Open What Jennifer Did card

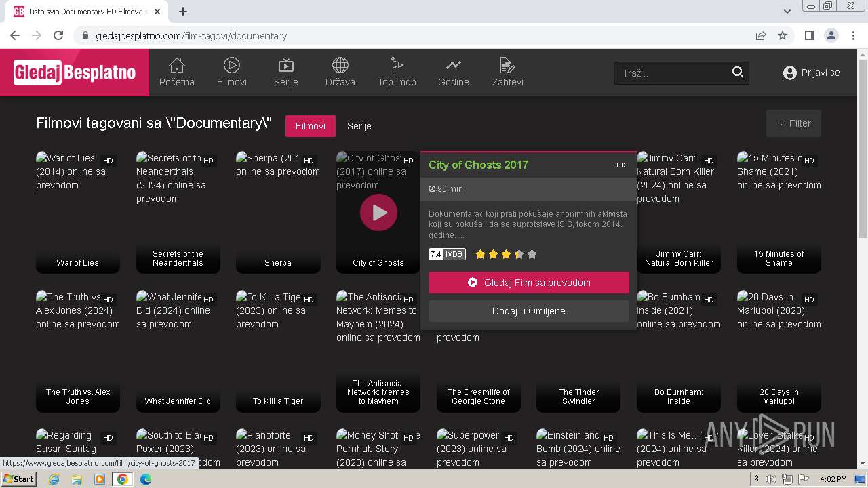pos(178,351)
